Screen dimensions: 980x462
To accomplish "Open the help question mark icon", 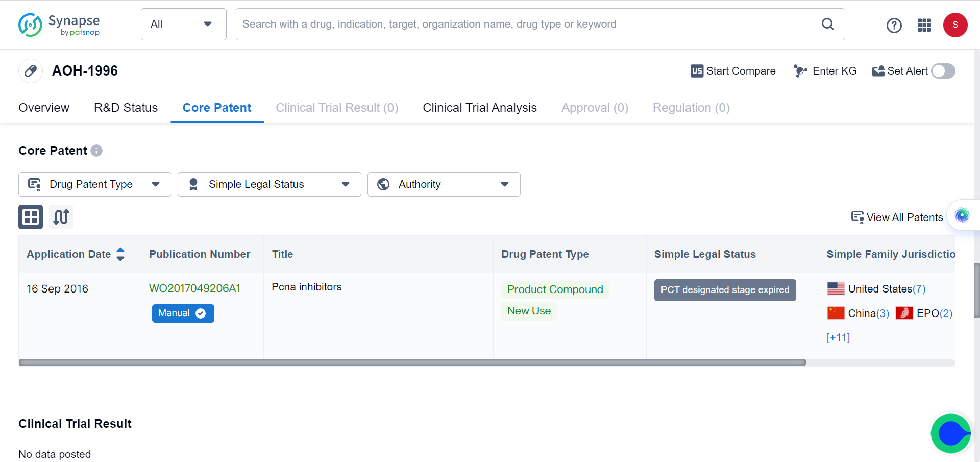I will (x=894, y=25).
